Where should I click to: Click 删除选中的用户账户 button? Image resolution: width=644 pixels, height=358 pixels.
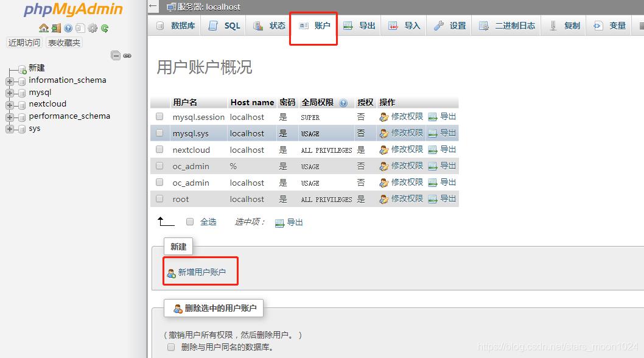214,308
